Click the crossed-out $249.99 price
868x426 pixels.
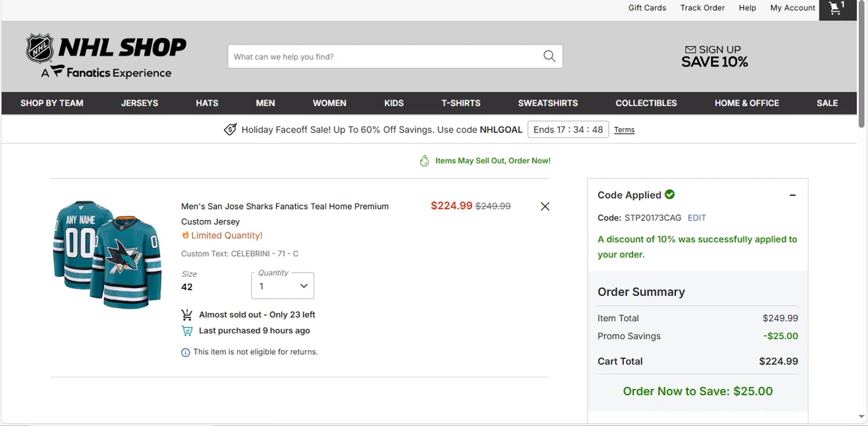493,206
